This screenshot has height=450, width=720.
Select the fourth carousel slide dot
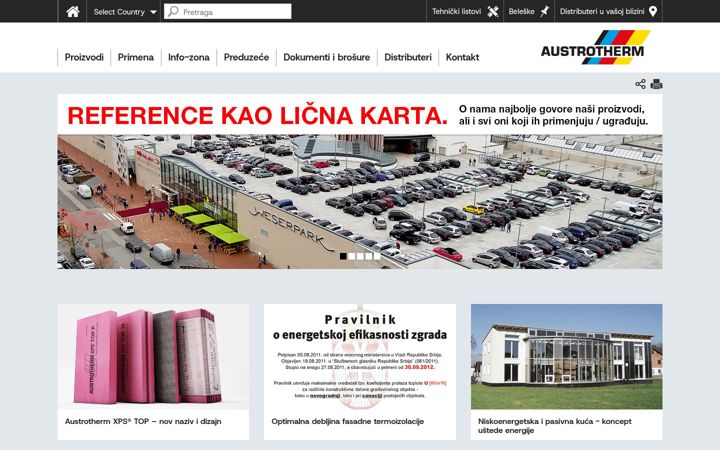pyautogui.click(x=369, y=256)
